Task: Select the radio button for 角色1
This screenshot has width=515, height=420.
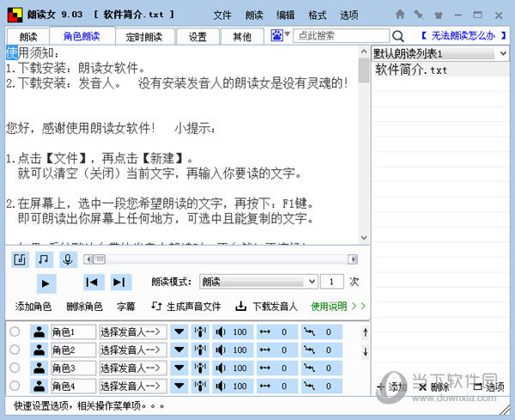Action: tap(15, 332)
